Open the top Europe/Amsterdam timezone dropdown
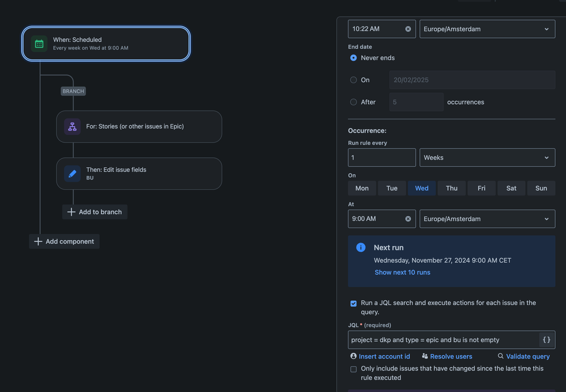 tap(487, 29)
